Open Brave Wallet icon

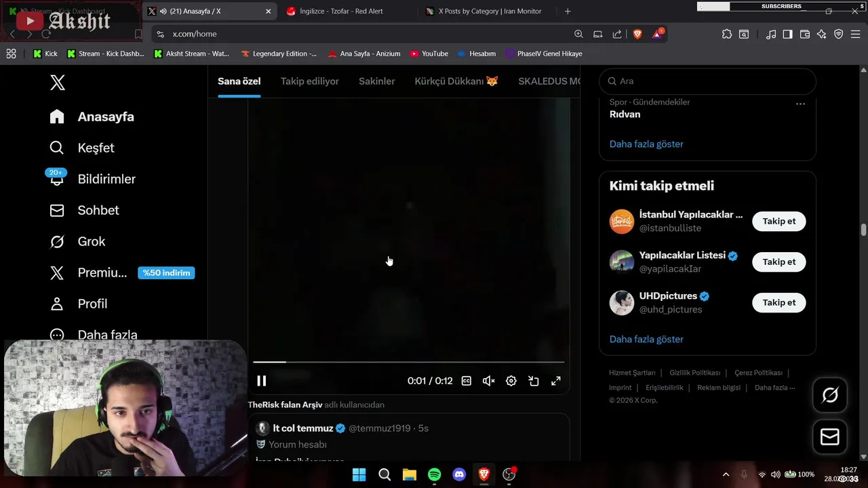pos(805,34)
